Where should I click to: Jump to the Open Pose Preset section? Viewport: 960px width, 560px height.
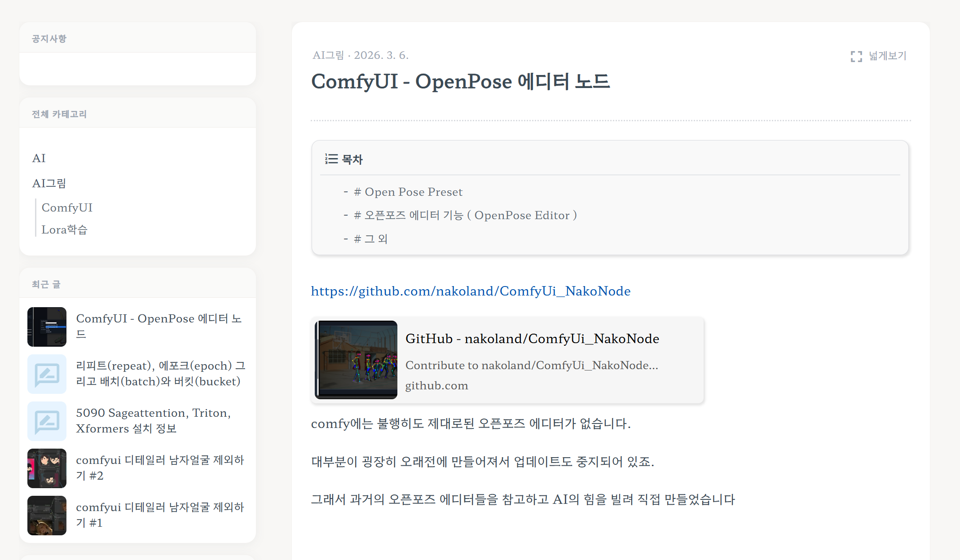408,192
